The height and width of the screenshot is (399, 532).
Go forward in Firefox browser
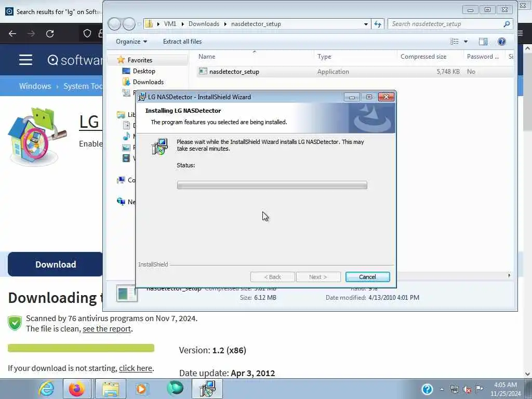click(31, 34)
